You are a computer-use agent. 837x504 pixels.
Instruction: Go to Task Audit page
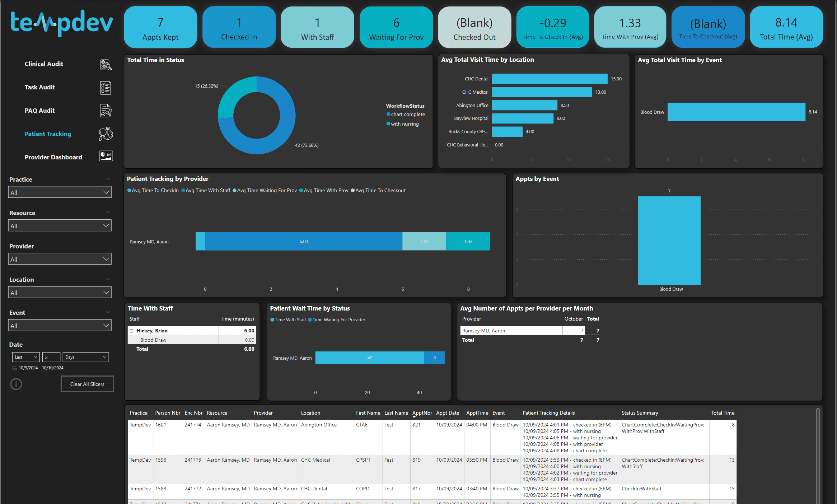pos(39,87)
